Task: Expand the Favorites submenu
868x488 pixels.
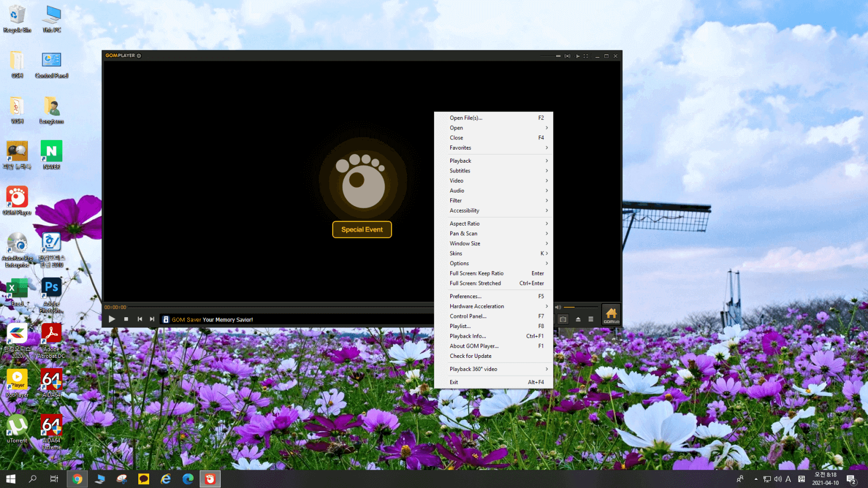Action: (494, 147)
